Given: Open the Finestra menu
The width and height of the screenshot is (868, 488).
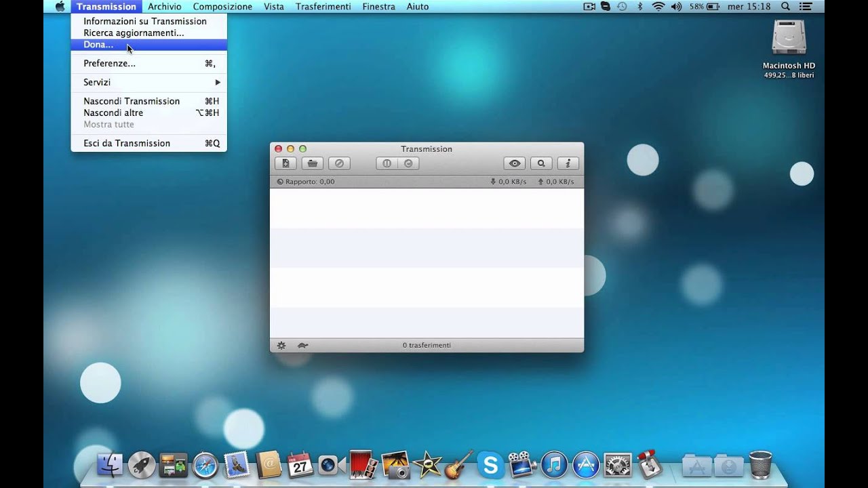Looking at the screenshot, I should click(x=378, y=6).
